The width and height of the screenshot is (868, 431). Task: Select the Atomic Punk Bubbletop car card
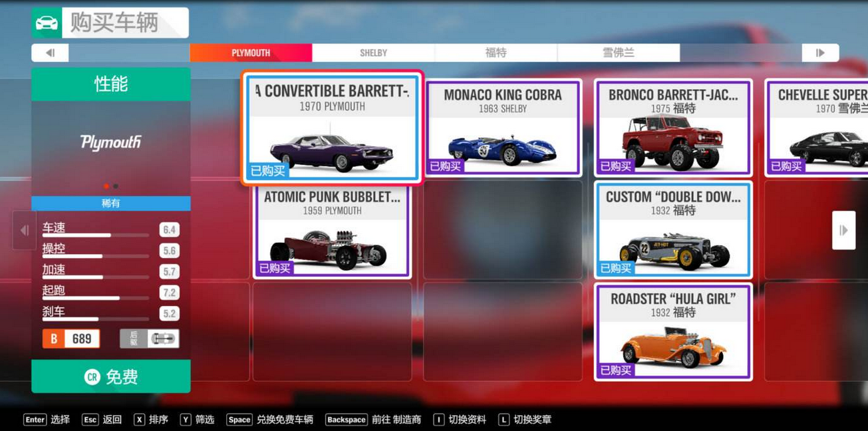(332, 230)
